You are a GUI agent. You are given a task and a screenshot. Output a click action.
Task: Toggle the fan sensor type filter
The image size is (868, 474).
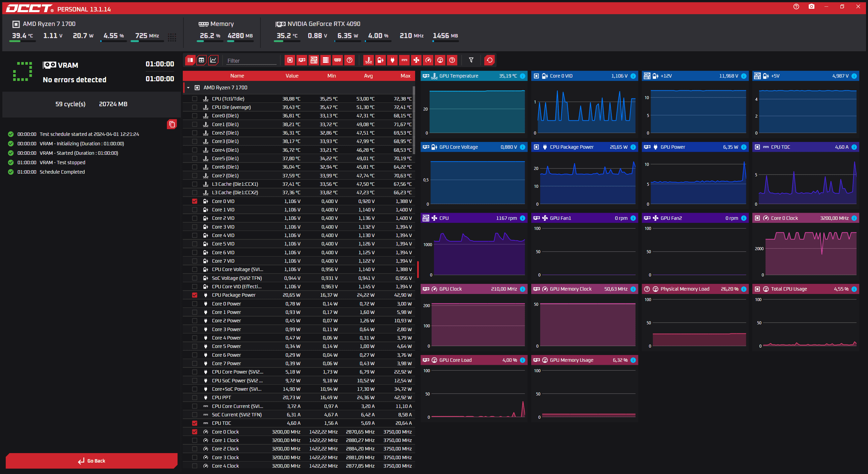[x=416, y=60]
